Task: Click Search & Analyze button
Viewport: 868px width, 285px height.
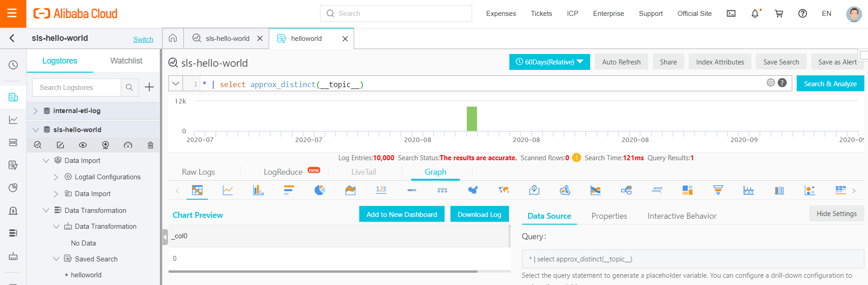Action: [830, 84]
